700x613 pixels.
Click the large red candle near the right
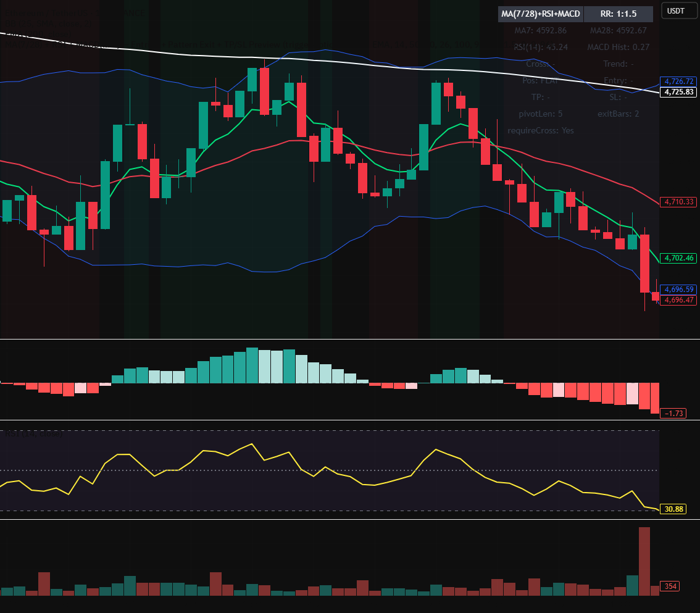(644, 264)
